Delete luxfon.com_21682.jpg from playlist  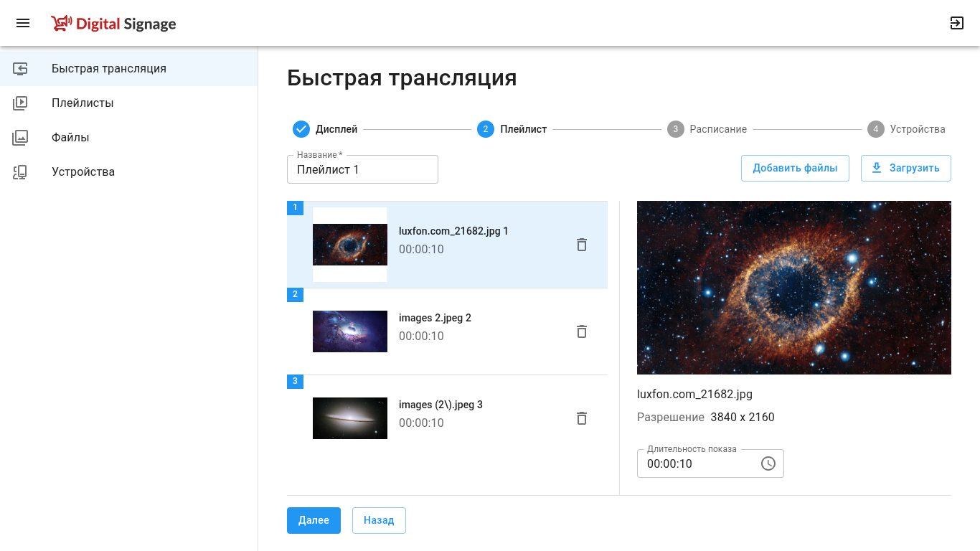582,245
